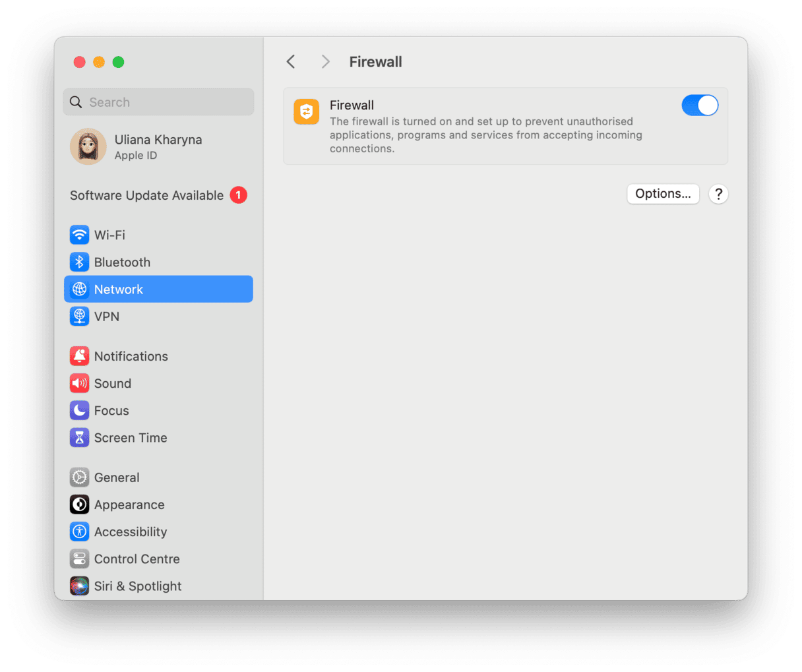This screenshot has width=802, height=672.
Task: Select Screen Time label in the sidebar
Action: click(x=131, y=437)
